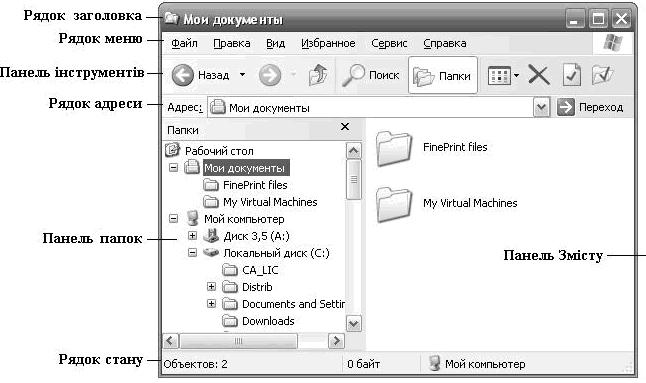Close the Мои документы window

[x=621, y=19]
